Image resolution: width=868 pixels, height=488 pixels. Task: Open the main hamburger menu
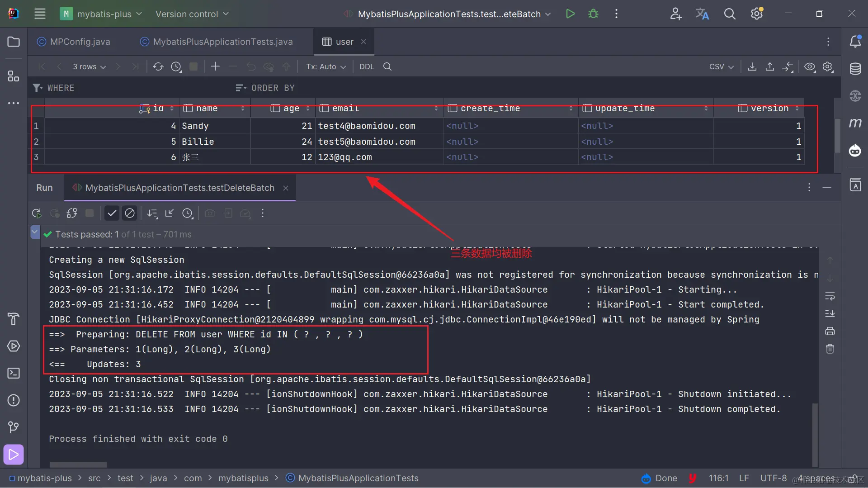[40, 14]
